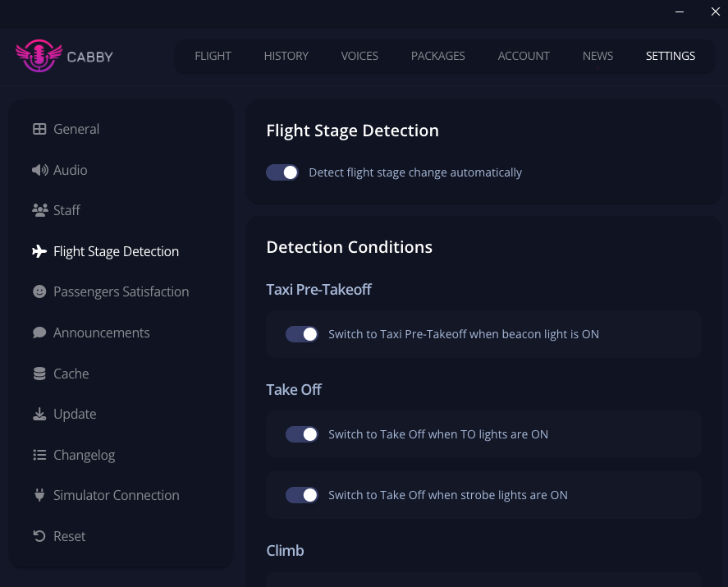This screenshot has width=728, height=587.
Task: Disable automatic flight stage change detection
Action: coord(282,172)
